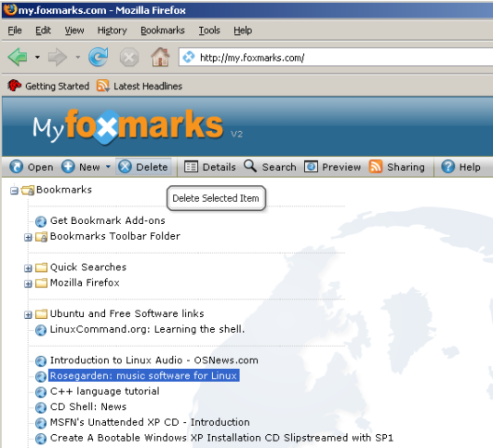
Task: Expand the Bookmarks Toolbar Folder
Action: point(28,237)
